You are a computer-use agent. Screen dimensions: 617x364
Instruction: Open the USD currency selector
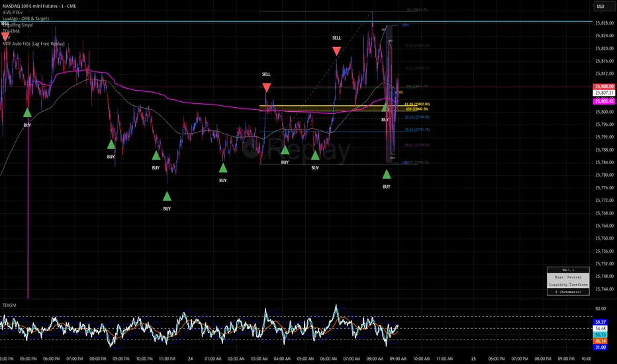point(604,7)
